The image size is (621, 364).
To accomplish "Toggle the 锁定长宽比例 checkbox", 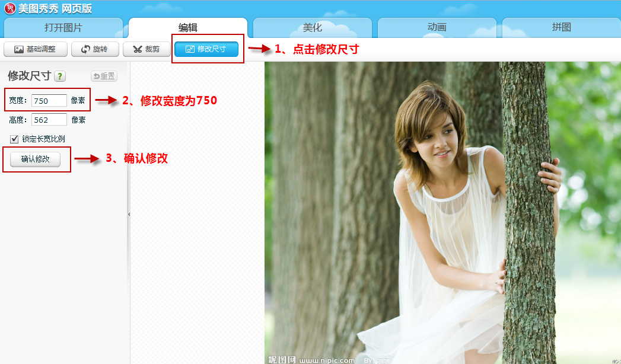I will (14, 139).
